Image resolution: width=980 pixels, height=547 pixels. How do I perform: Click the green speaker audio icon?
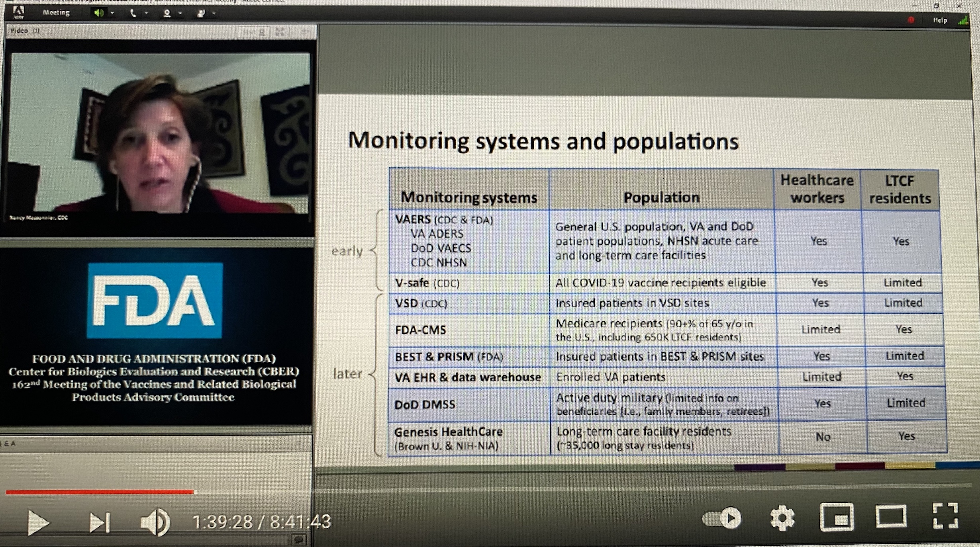coord(98,13)
